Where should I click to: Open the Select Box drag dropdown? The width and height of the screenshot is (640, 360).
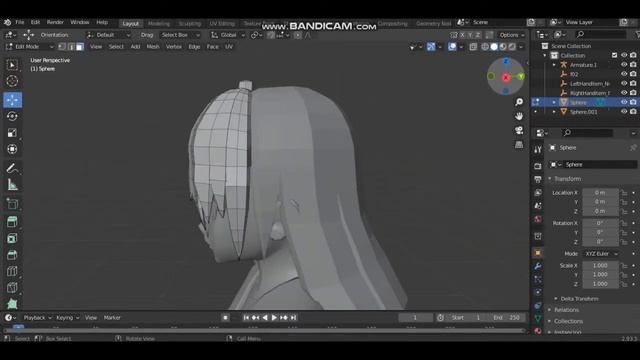[180, 35]
